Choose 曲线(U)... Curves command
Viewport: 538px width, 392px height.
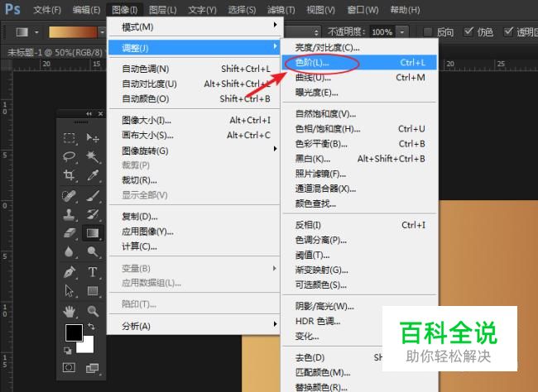359,78
